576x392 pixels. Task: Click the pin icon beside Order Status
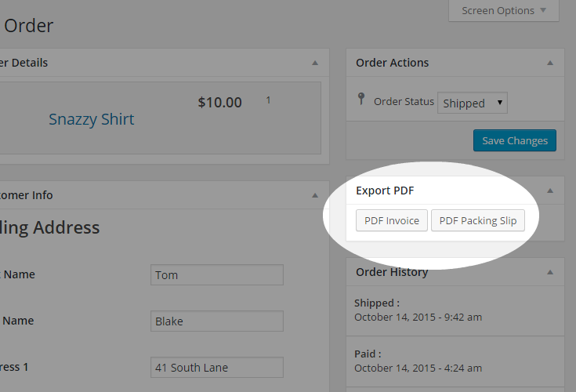(361, 100)
